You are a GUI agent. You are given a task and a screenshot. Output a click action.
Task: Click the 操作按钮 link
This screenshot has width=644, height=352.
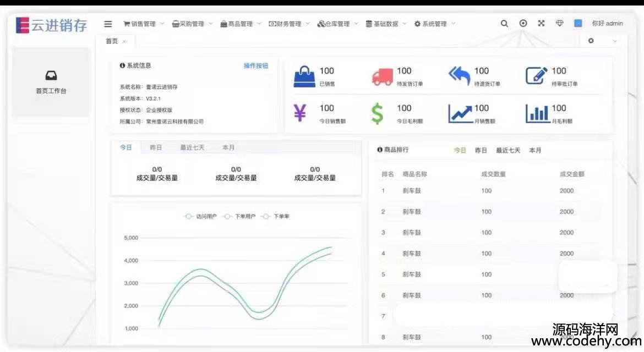tap(256, 65)
